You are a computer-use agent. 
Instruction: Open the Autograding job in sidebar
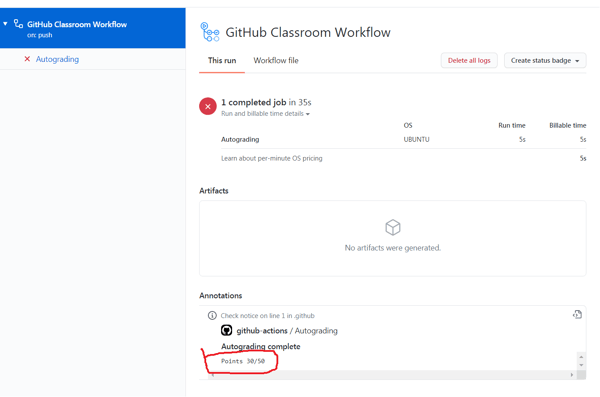click(x=57, y=59)
